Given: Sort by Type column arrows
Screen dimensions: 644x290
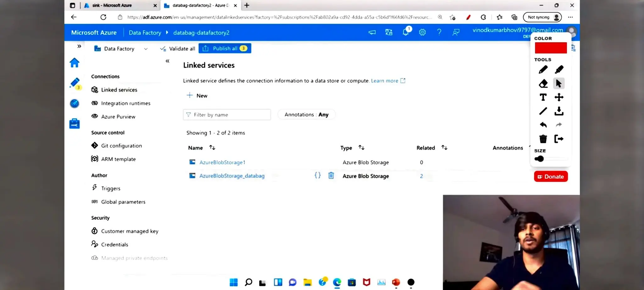Looking at the screenshot, I should point(361,148).
